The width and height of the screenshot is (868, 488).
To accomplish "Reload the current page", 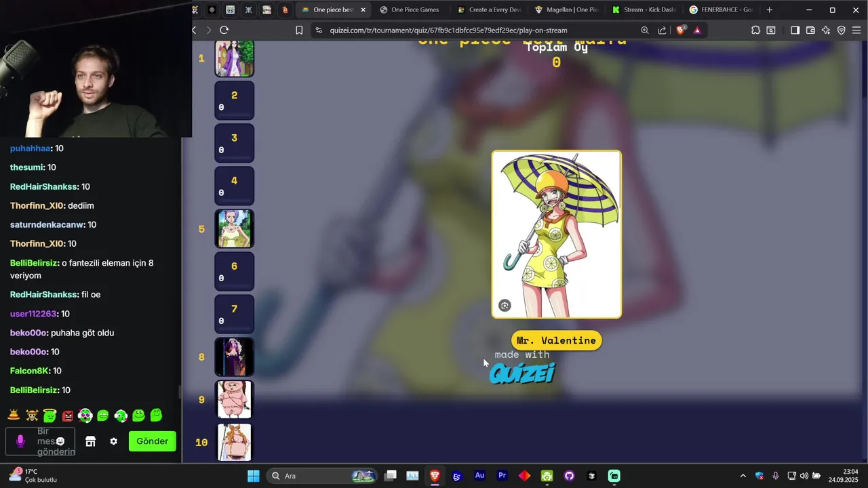I will [224, 30].
